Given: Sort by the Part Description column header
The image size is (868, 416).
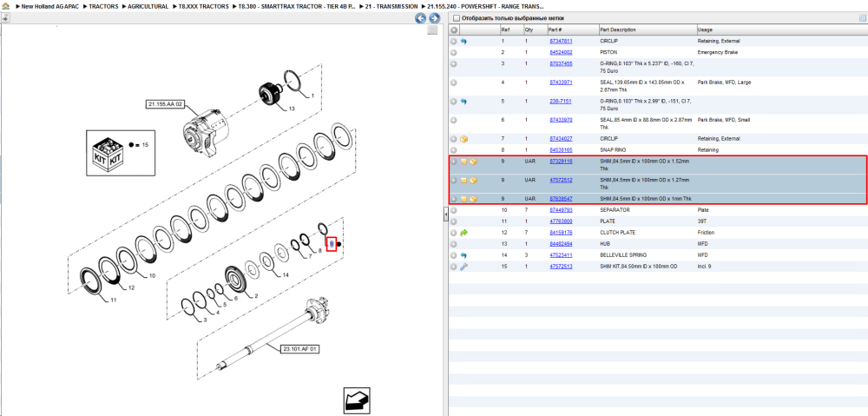Looking at the screenshot, I should [648, 30].
